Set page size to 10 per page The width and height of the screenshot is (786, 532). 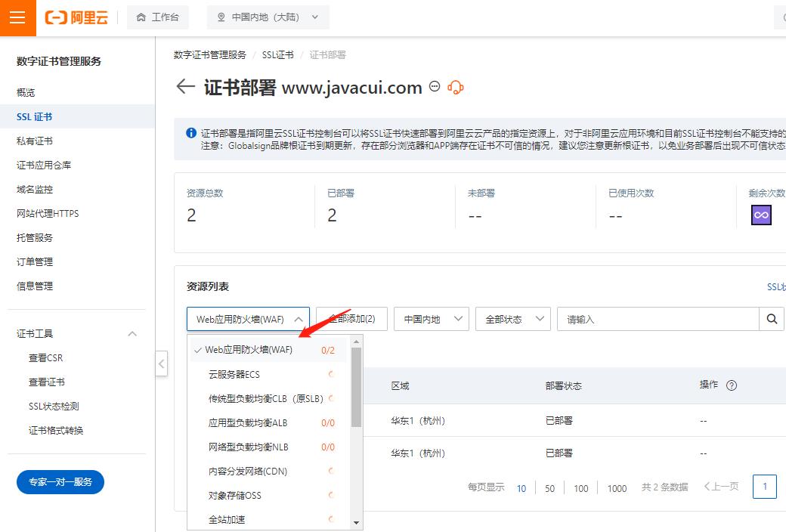pyautogui.click(x=521, y=488)
